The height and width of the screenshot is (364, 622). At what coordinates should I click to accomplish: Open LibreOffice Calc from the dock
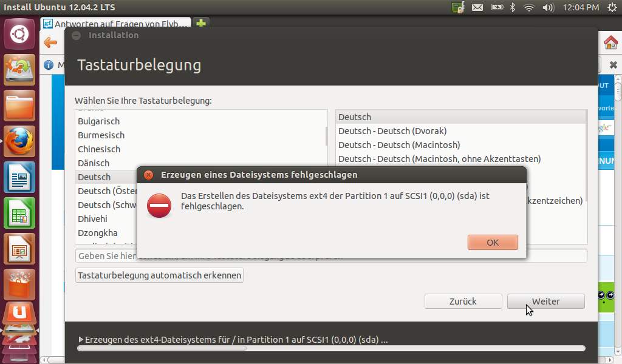click(x=19, y=213)
